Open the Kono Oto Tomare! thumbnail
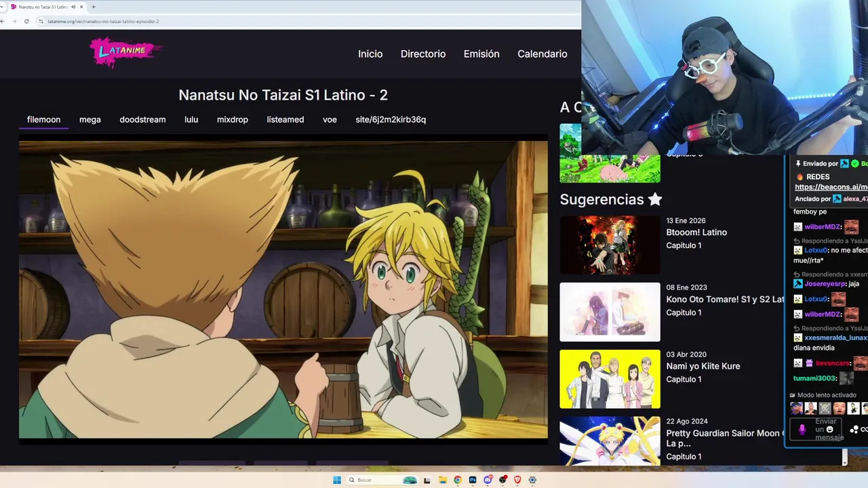 tap(610, 312)
